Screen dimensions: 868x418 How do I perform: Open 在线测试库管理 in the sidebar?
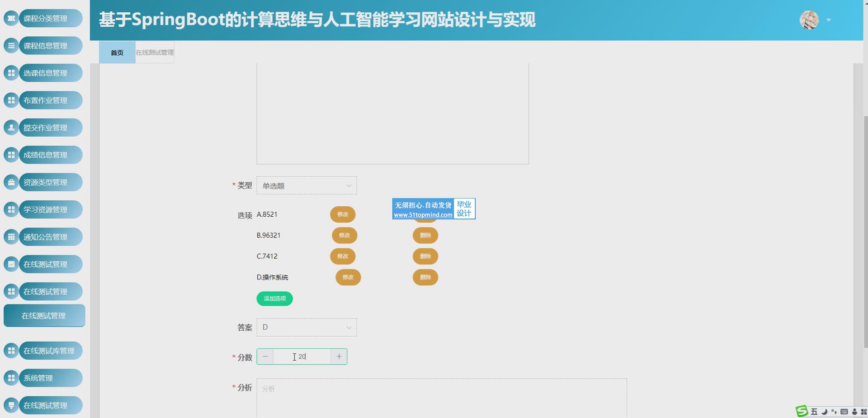pos(49,351)
